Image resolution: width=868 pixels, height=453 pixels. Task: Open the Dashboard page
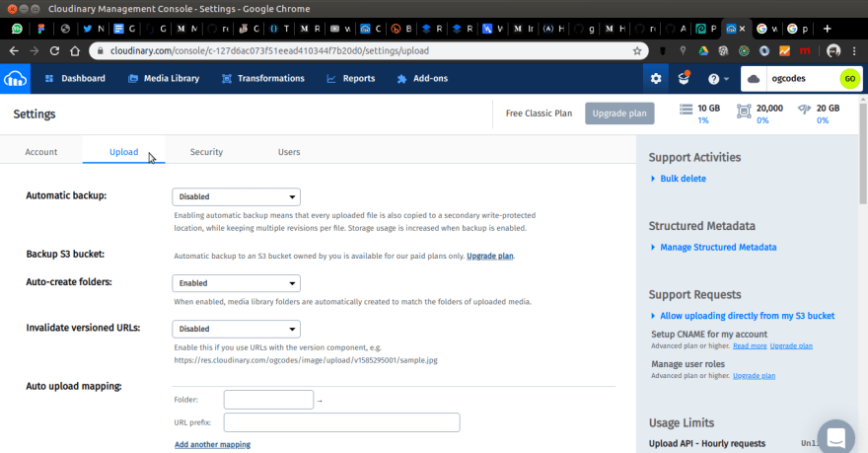click(x=75, y=79)
